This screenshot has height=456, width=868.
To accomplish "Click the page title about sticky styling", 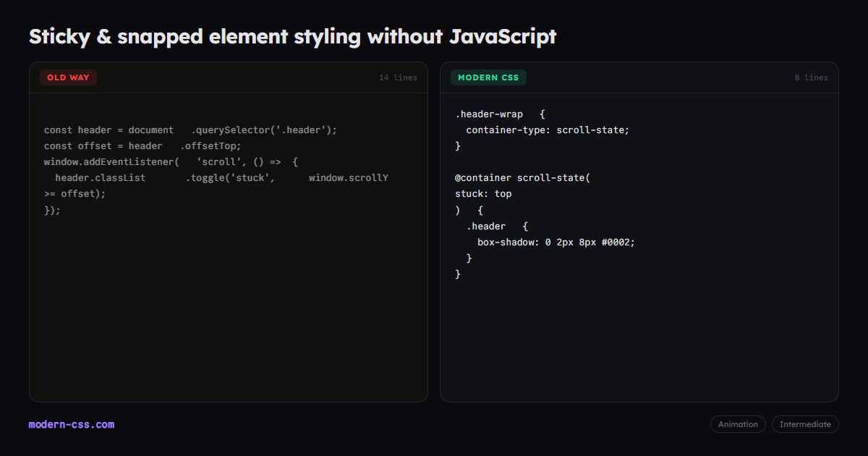I will click(x=293, y=36).
